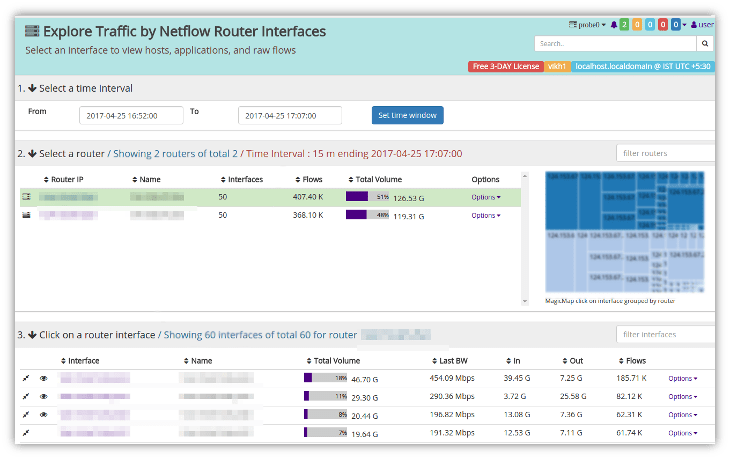
Task: Sort the routers table by Name
Action: click(146, 179)
